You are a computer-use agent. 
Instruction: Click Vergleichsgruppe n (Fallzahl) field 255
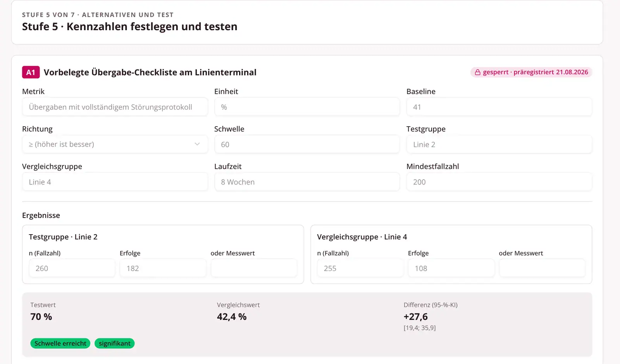360,268
